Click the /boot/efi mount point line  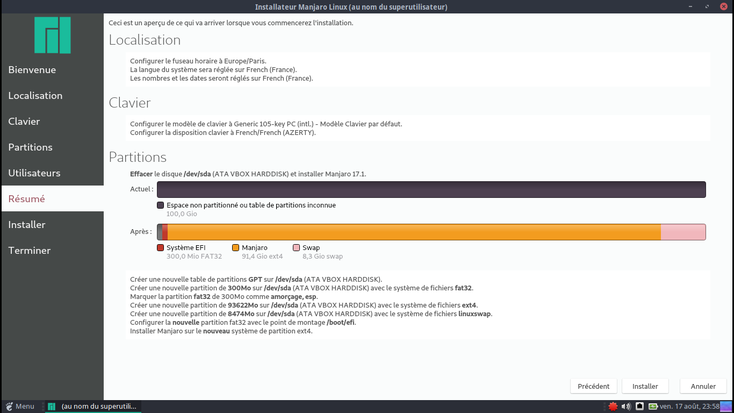[x=243, y=322]
